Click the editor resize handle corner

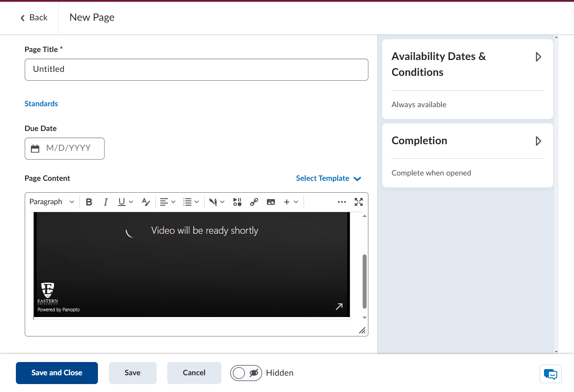click(x=362, y=330)
